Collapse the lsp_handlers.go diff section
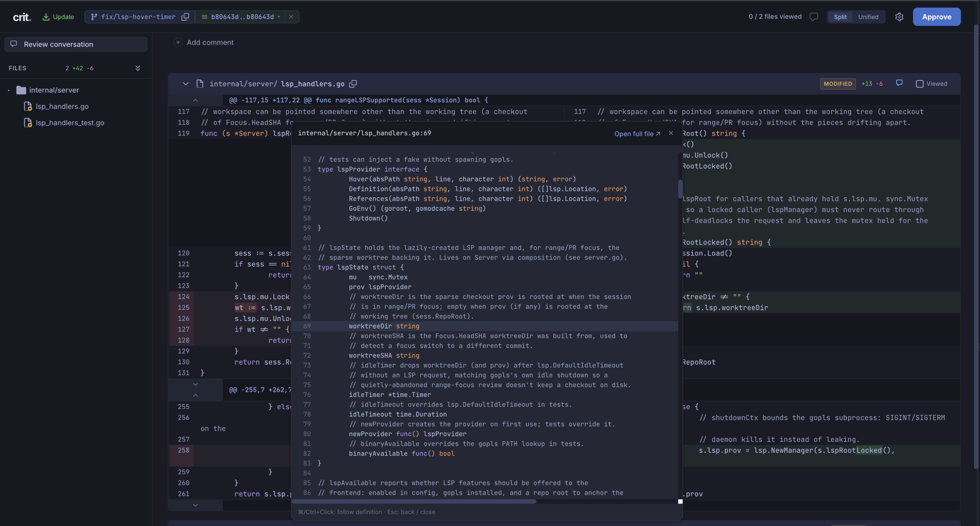The image size is (980, 526). tap(186, 84)
